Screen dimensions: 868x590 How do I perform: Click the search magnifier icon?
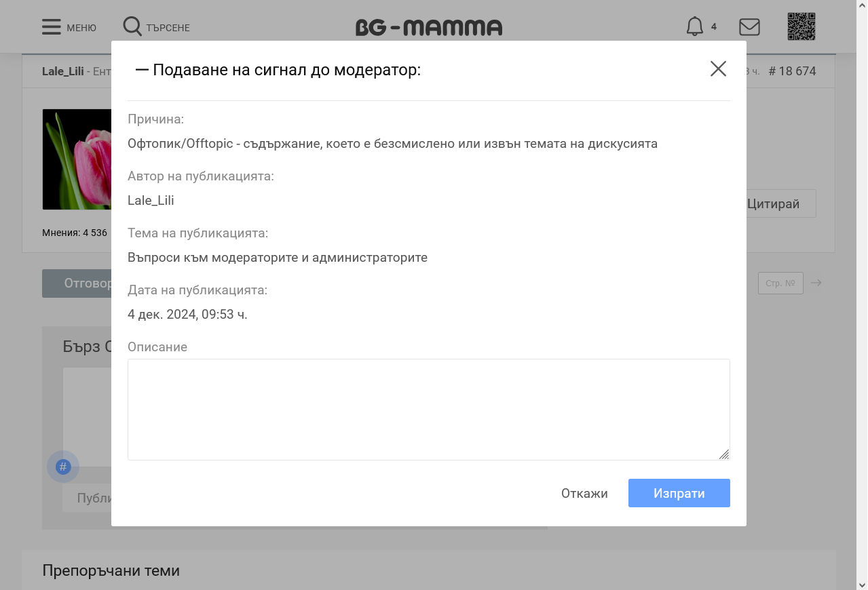[132, 26]
